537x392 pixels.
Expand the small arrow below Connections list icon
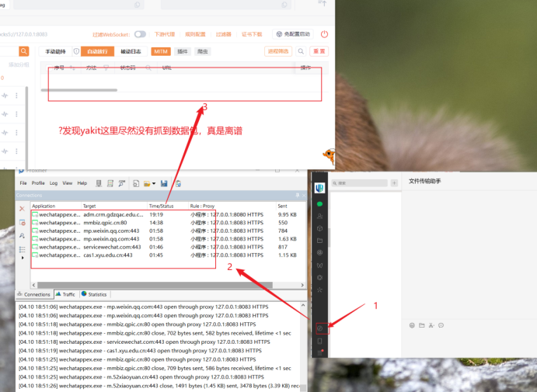click(x=23, y=258)
